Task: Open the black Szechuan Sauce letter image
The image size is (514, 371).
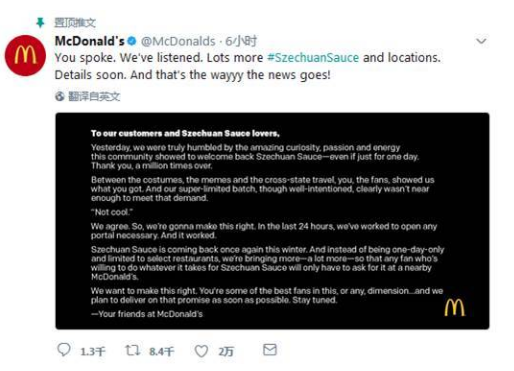Action: [x=272, y=221]
